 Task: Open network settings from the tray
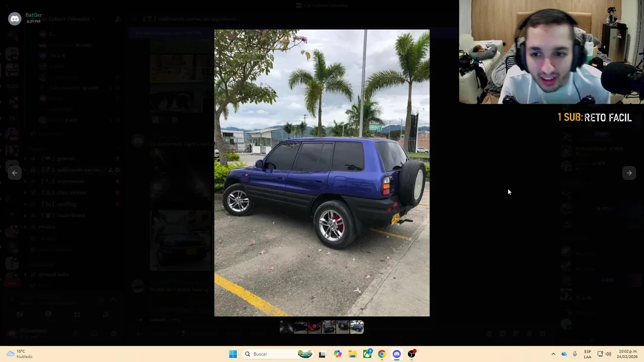(x=600, y=354)
